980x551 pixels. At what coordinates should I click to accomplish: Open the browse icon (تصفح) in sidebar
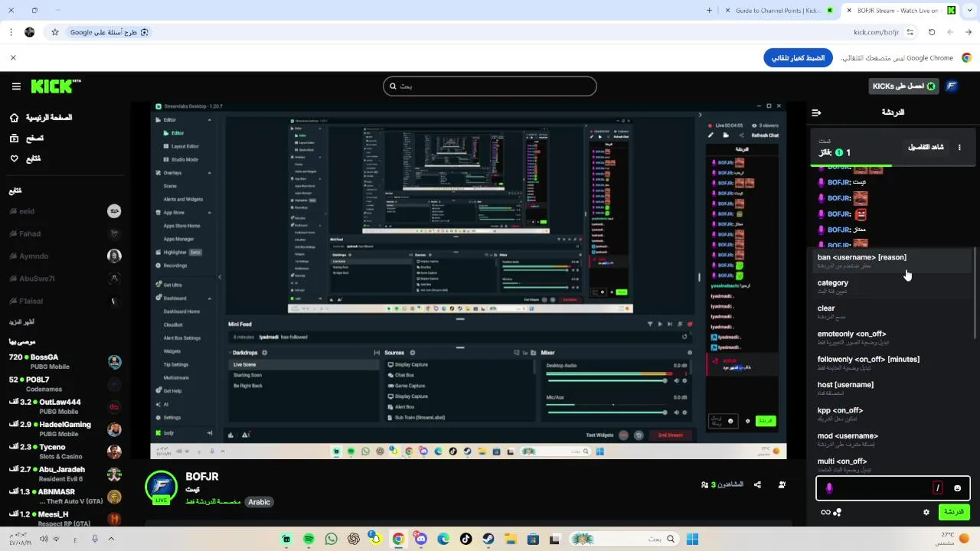pos(15,138)
